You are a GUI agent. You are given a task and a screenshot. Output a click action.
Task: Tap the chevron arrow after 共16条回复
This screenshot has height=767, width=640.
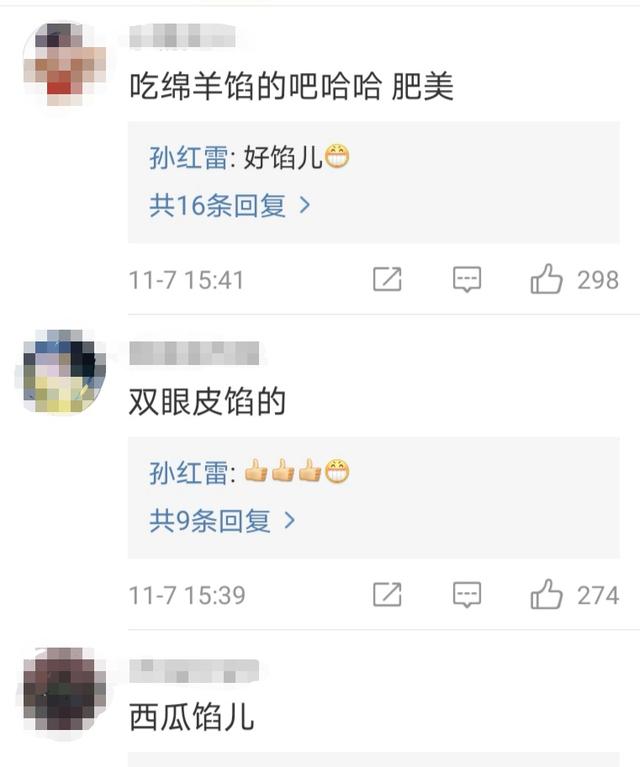pyautogui.click(x=304, y=205)
